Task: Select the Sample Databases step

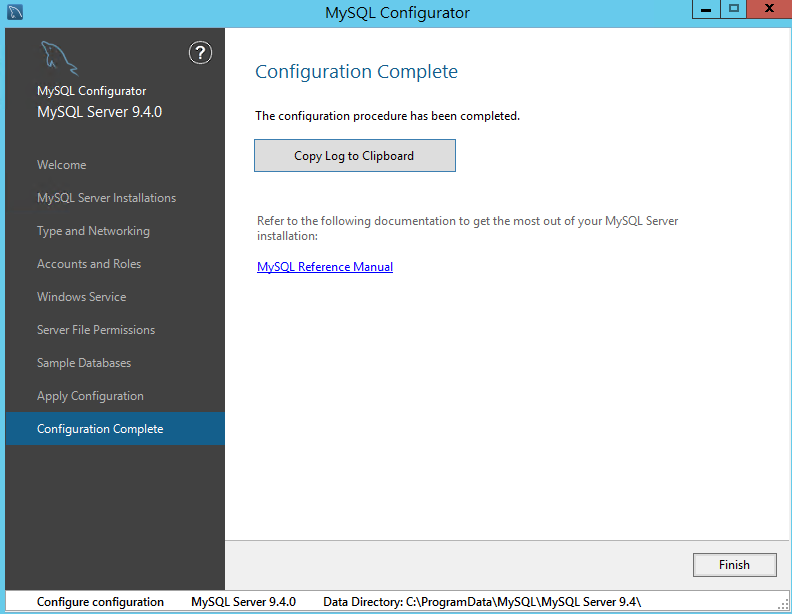Action: coord(115,363)
